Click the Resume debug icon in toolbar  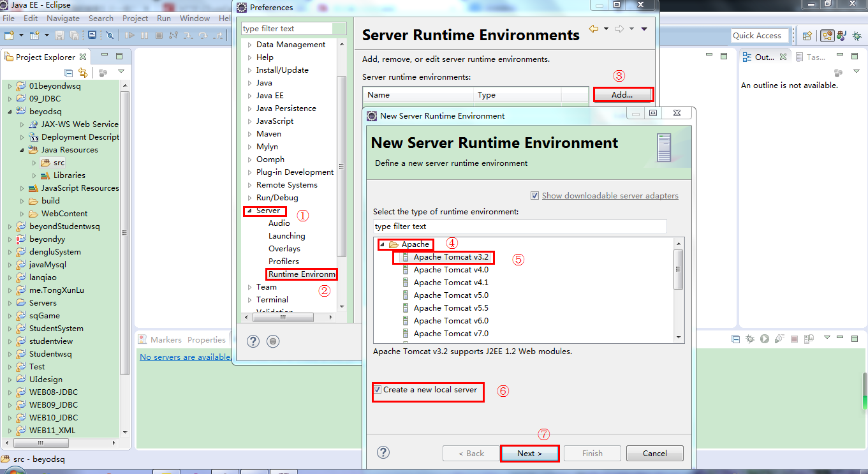coord(129,36)
